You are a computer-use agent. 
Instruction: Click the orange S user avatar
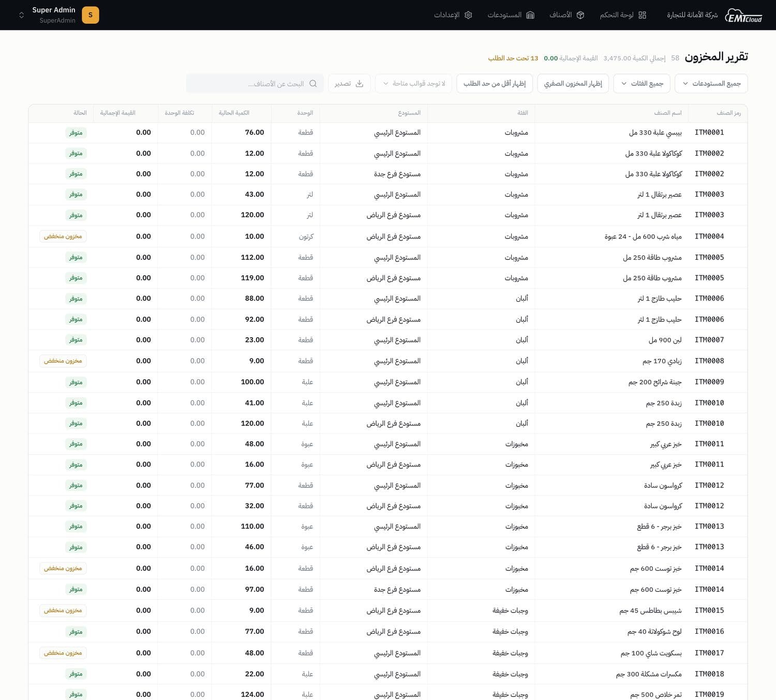coord(91,15)
